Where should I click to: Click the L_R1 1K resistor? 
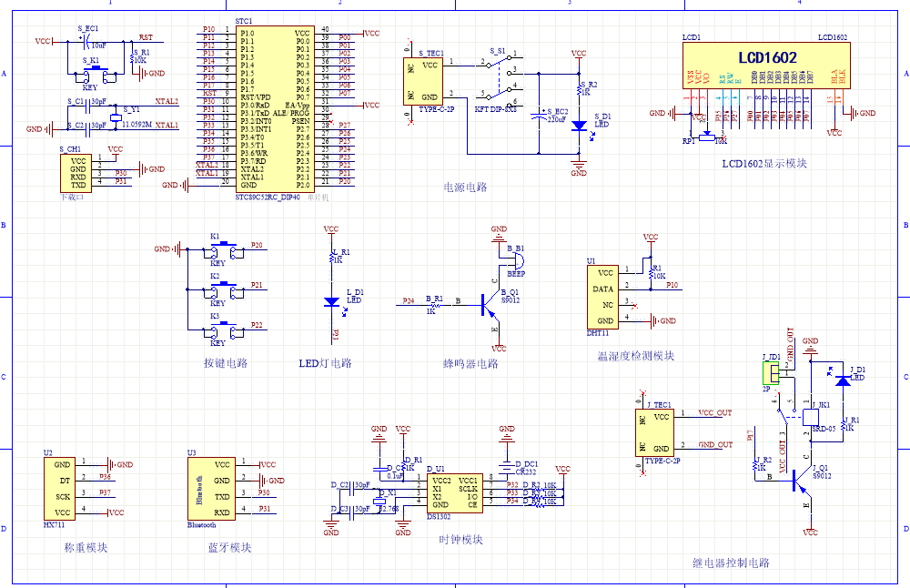(331, 257)
